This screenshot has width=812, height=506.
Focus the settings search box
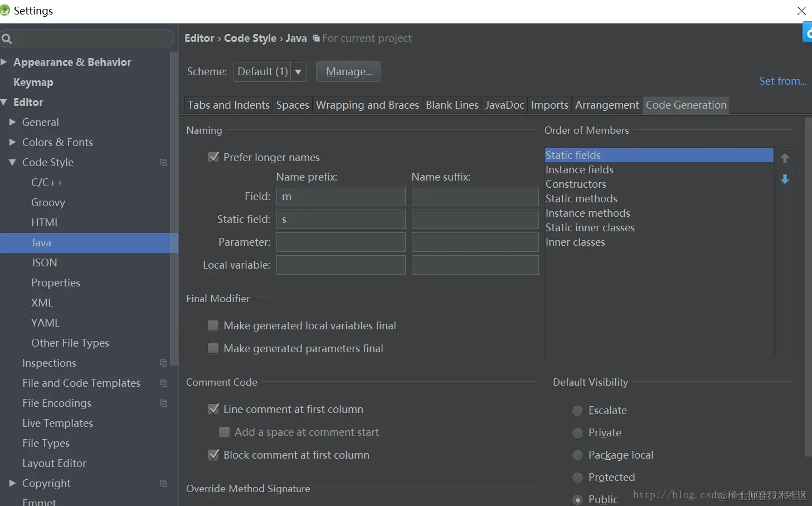[87, 38]
